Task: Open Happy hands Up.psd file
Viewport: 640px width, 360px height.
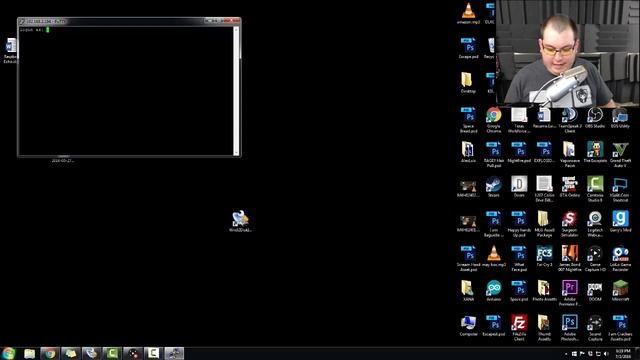Action: click(519, 224)
